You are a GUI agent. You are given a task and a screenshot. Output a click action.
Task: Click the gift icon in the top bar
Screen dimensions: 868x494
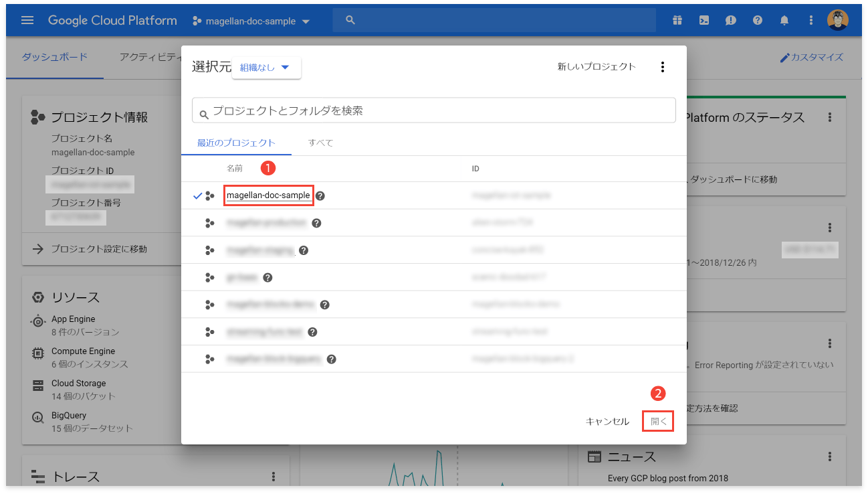click(677, 20)
